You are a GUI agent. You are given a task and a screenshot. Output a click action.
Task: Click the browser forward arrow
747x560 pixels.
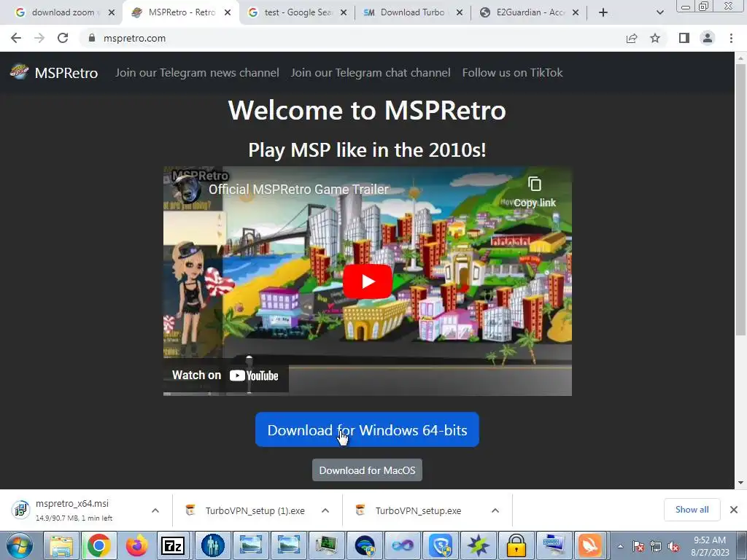[39, 38]
